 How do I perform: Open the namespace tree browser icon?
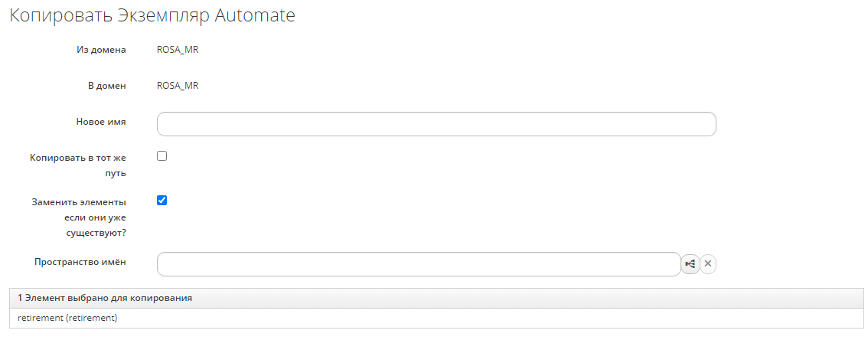(x=690, y=264)
